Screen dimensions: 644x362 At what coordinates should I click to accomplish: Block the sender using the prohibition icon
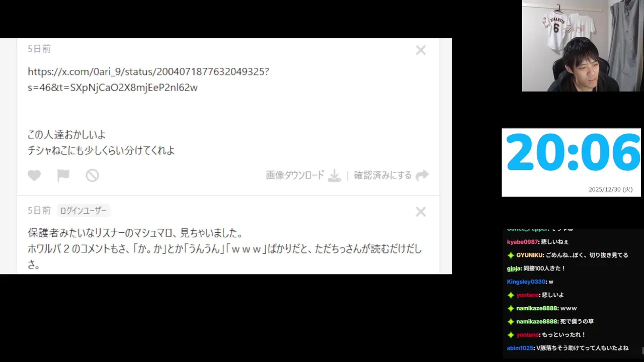(x=92, y=175)
